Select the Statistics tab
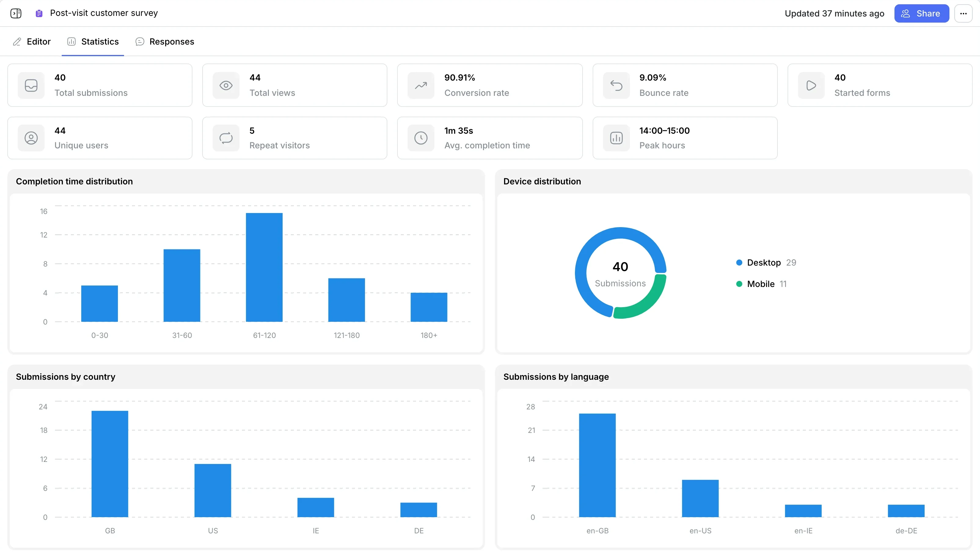This screenshot has width=980, height=555. coord(93,42)
